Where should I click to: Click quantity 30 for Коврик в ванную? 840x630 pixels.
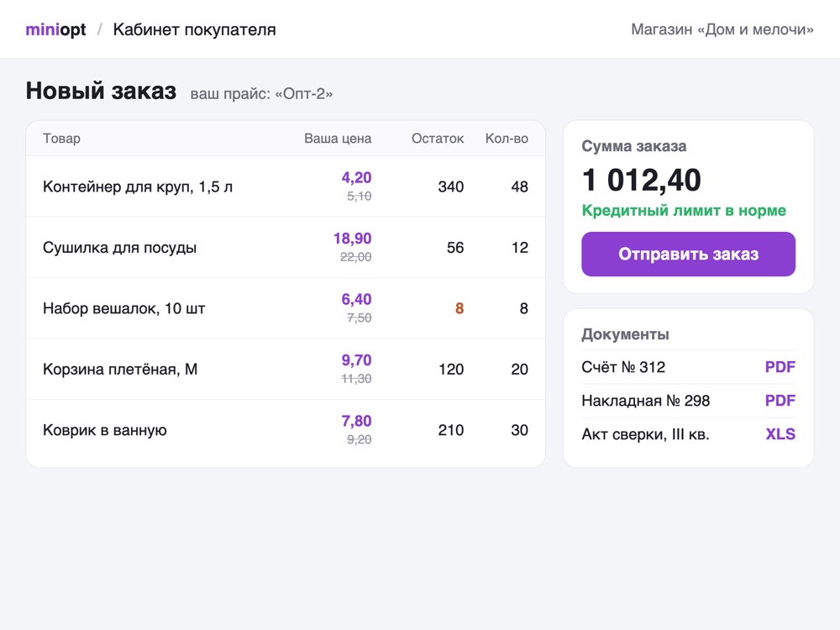(520, 430)
